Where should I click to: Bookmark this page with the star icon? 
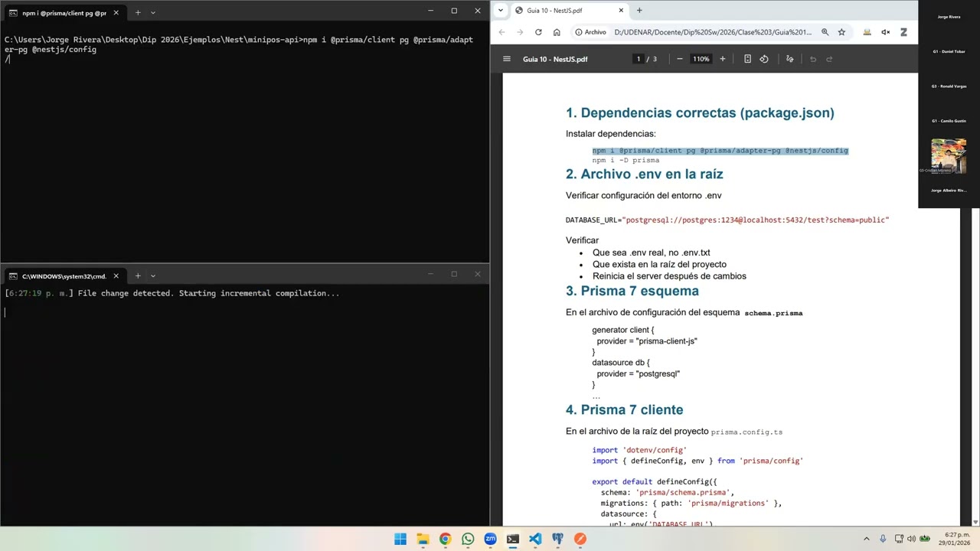841,32
